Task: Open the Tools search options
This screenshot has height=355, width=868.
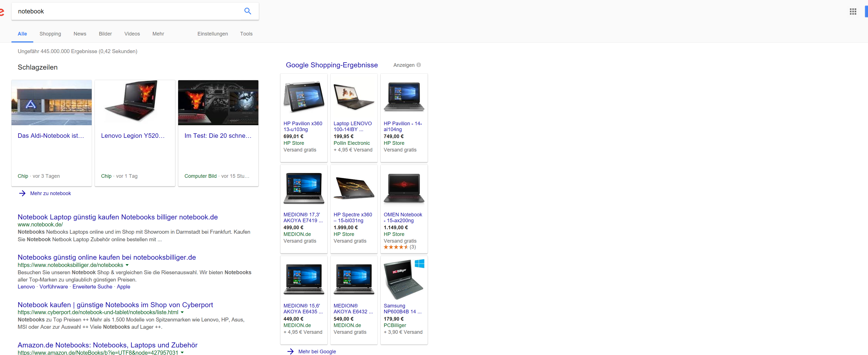Action: (246, 34)
